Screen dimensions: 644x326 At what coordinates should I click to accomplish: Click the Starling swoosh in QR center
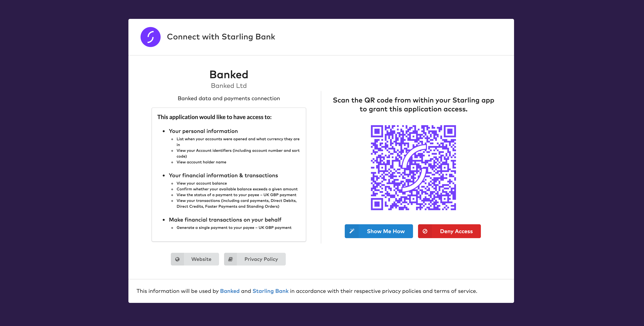point(414,168)
